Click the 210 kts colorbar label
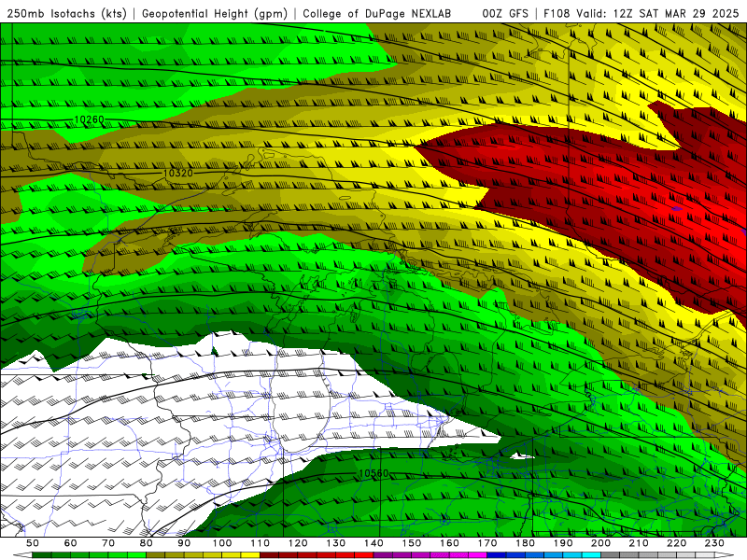This screenshot has width=747, height=560. pyautogui.click(x=639, y=543)
